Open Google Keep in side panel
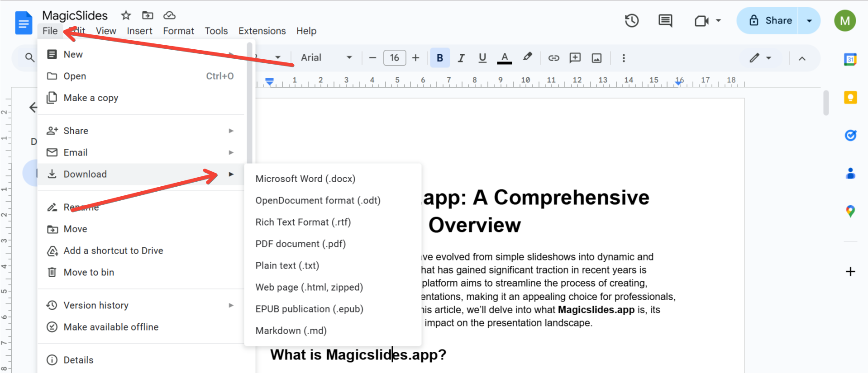868x373 pixels. click(850, 97)
